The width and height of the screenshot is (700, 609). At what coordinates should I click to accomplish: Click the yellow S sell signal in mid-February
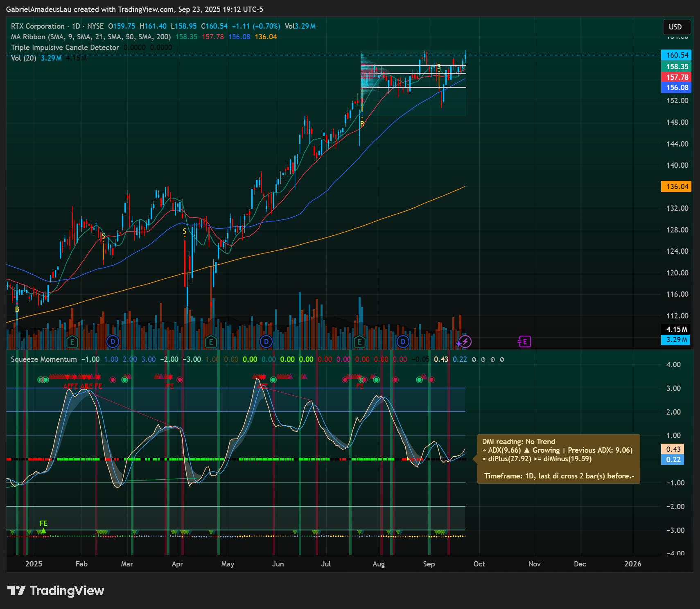(x=104, y=236)
